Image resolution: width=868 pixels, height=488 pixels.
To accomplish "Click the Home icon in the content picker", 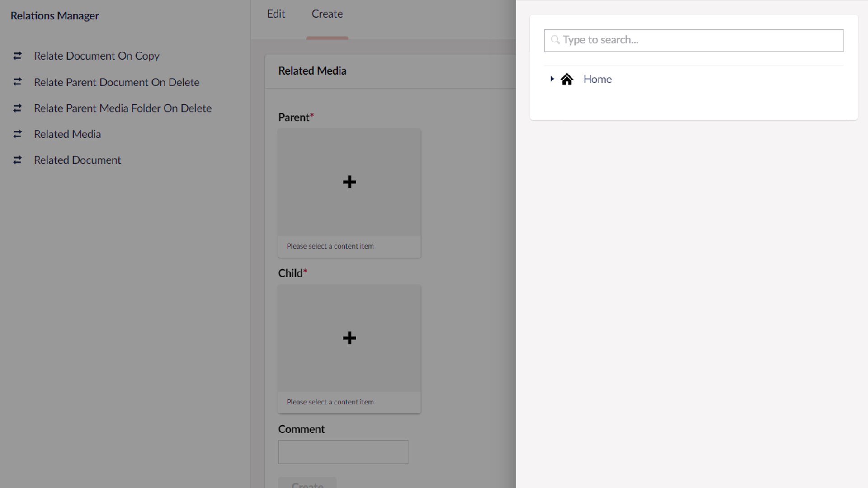I will (x=567, y=79).
